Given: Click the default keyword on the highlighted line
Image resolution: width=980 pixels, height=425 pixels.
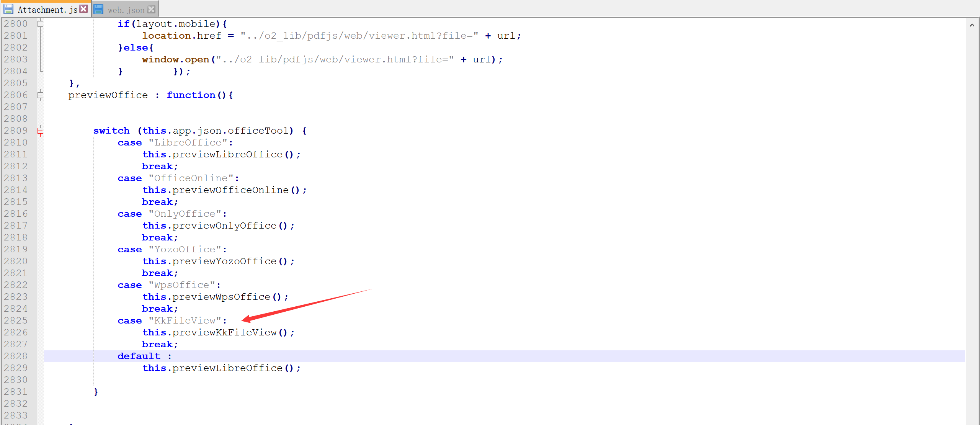Looking at the screenshot, I should (139, 356).
